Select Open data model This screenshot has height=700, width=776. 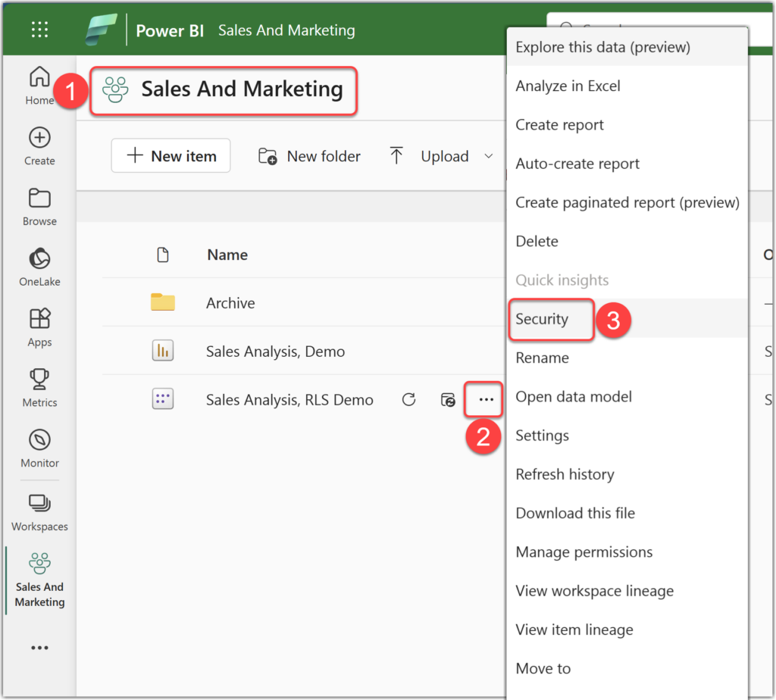click(627, 396)
